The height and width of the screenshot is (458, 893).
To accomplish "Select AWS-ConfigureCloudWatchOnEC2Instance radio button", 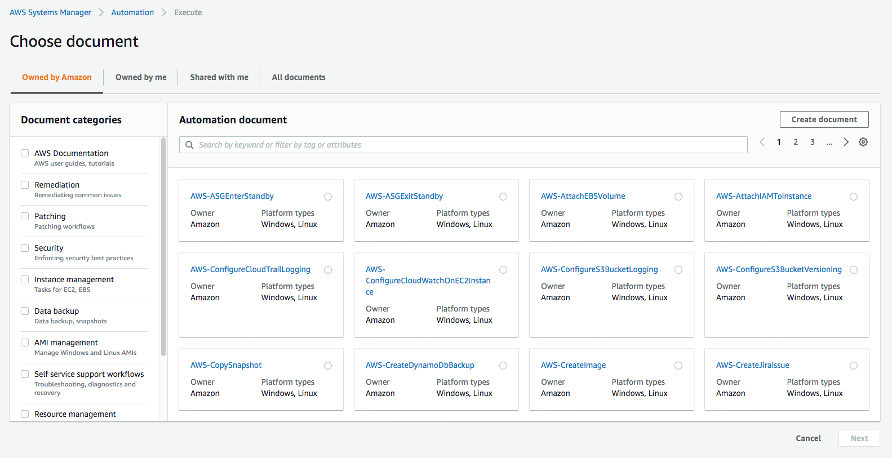I will pos(503,270).
